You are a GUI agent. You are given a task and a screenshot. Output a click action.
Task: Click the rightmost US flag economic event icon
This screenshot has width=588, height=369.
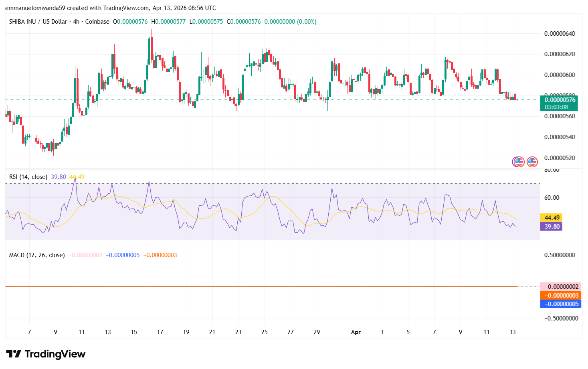pyautogui.click(x=532, y=162)
